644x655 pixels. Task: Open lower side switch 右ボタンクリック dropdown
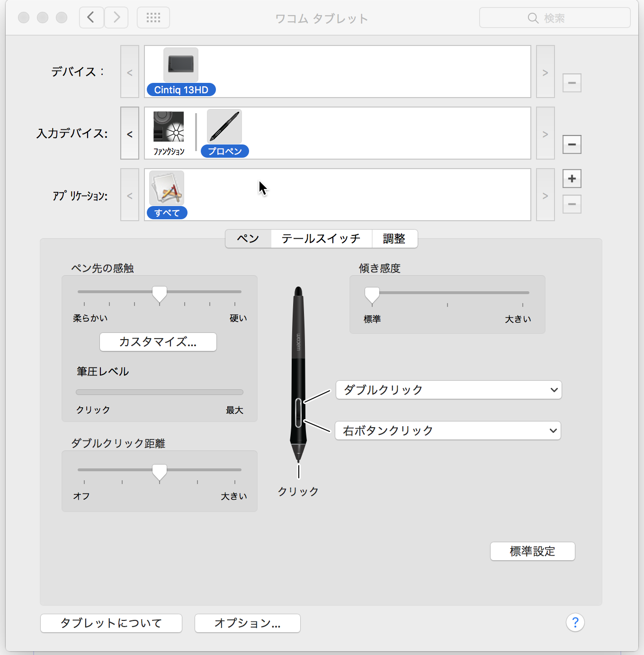(x=448, y=431)
